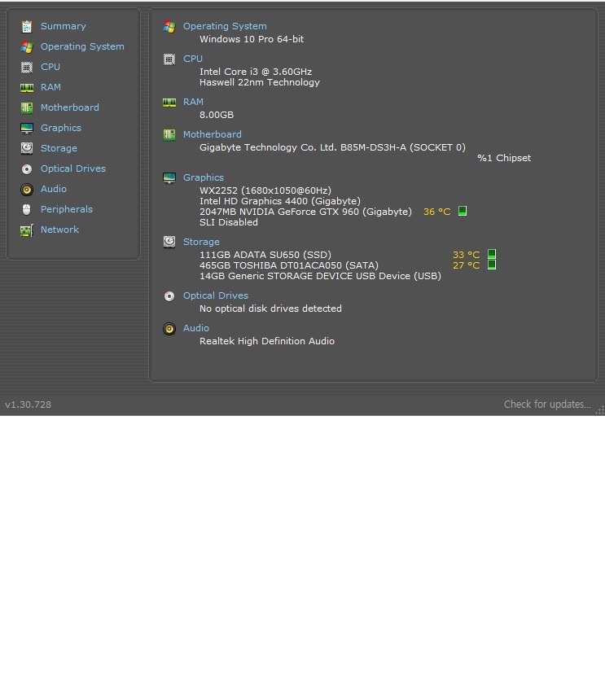Click green temperature indicator next to 33 °C

492,254
